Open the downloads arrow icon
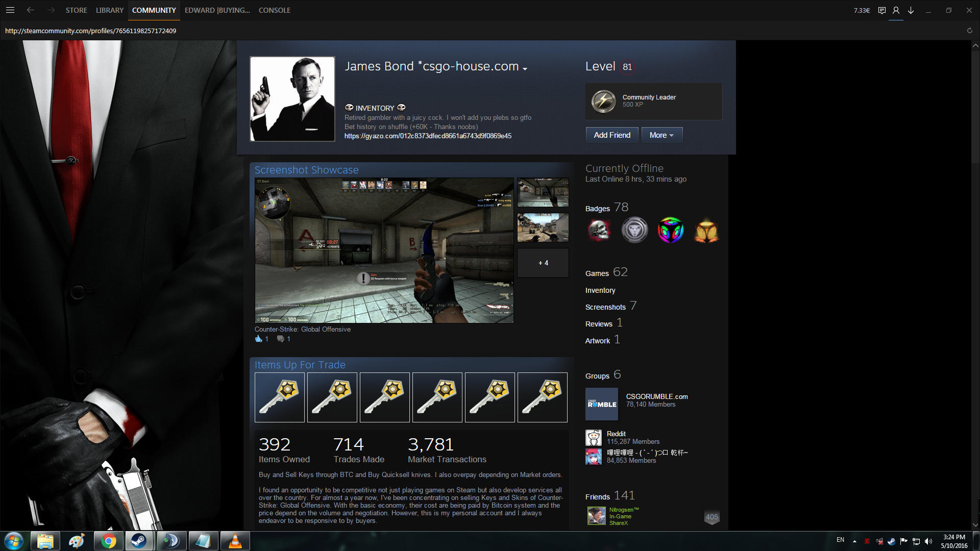Image resolution: width=980 pixels, height=551 pixels. (911, 10)
